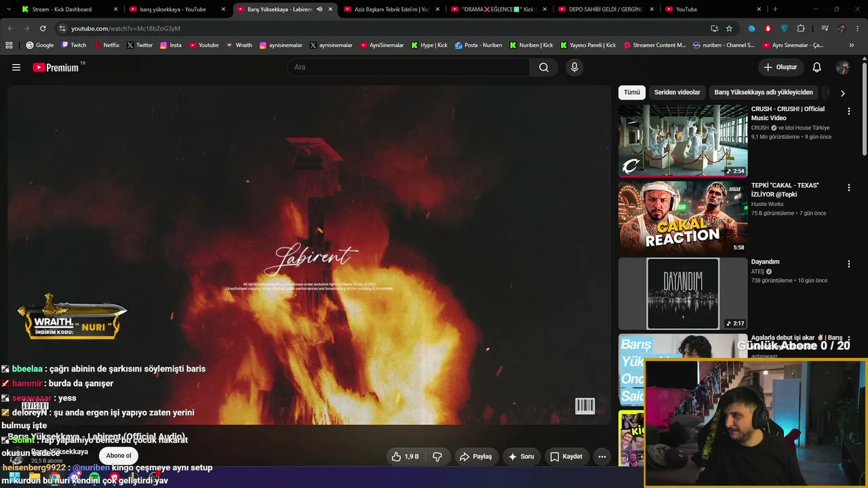The width and height of the screenshot is (868, 488).
Task: Open the YouTube guide hamburger menu
Action: click(16, 67)
